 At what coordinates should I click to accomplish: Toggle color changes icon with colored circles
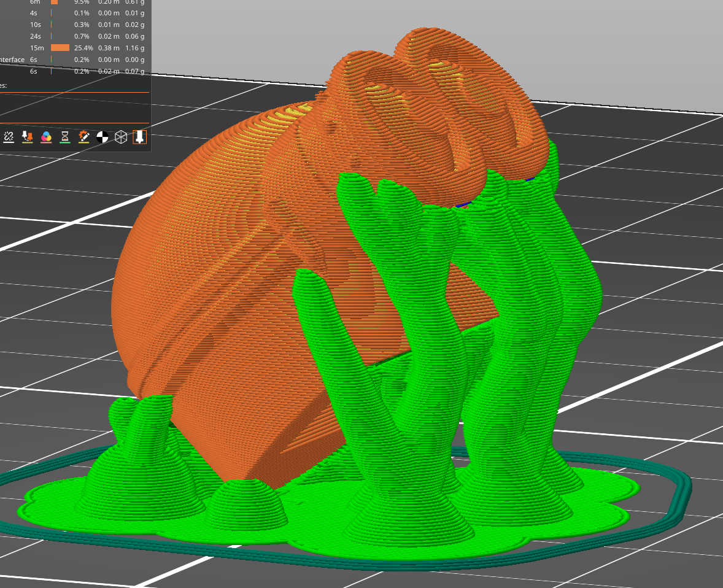46,136
